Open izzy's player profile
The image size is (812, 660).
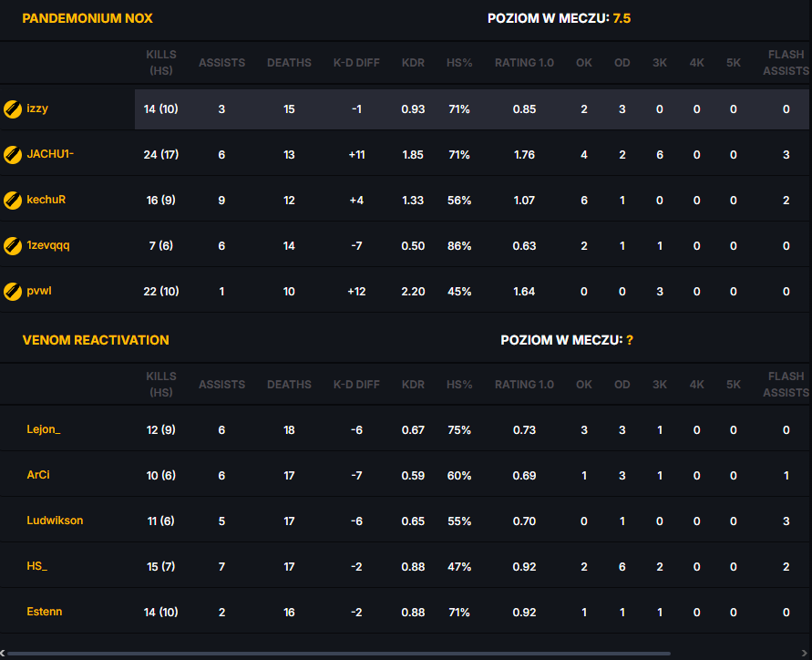[x=37, y=108]
